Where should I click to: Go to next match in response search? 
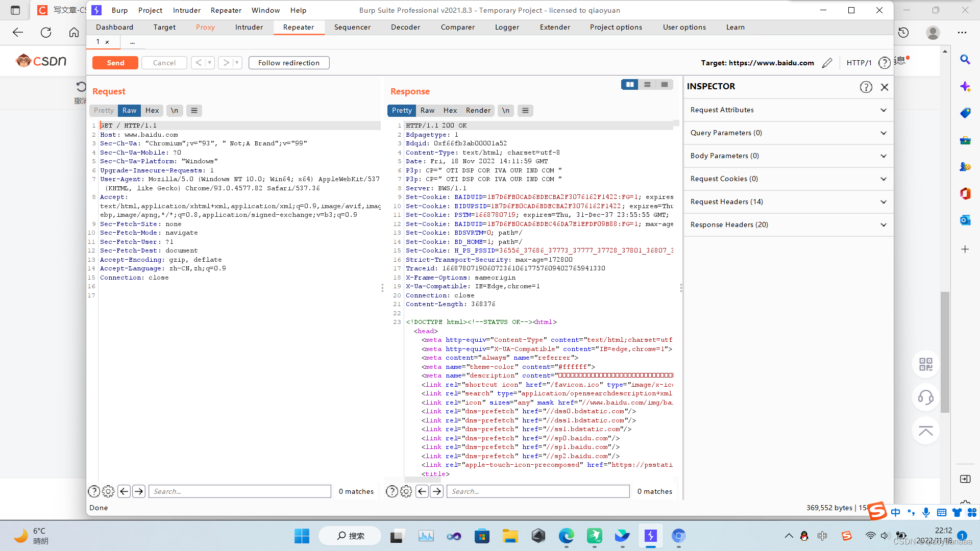(x=437, y=491)
